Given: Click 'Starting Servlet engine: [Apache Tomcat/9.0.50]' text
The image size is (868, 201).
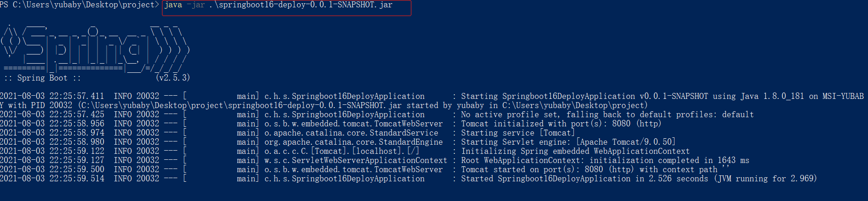Looking at the screenshot, I should [568, 142].
